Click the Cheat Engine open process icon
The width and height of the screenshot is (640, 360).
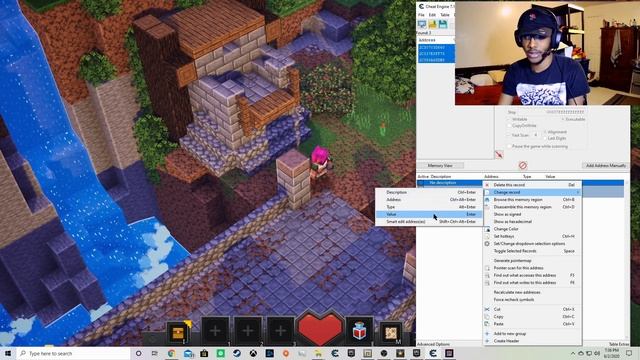pos(422,24)
